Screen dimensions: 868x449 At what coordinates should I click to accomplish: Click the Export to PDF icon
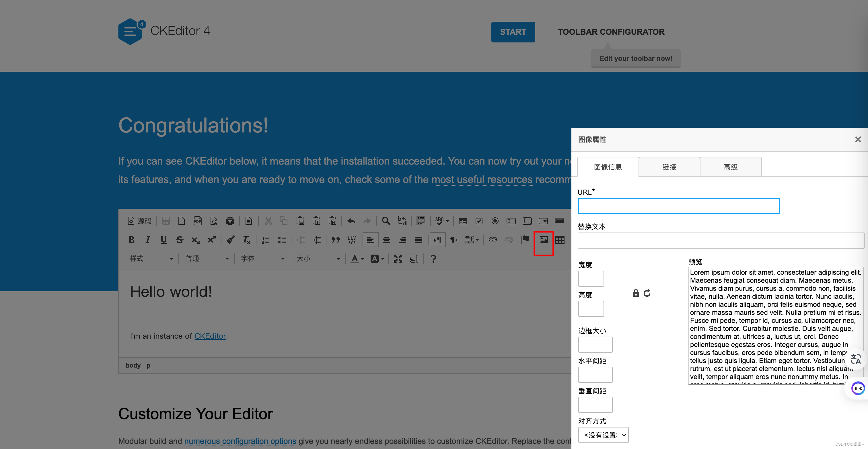(x=197, y=221)
